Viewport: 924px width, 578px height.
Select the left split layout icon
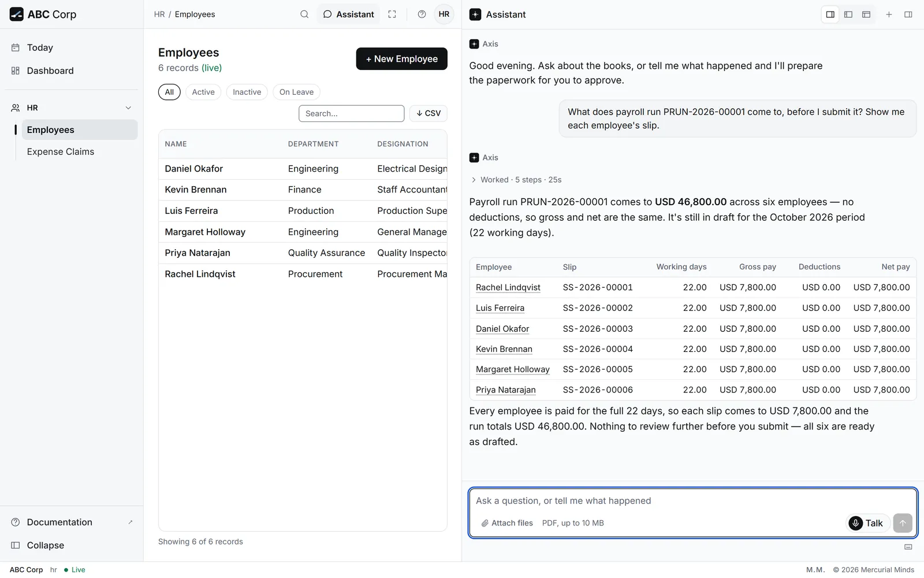click(x=848, y=14)
